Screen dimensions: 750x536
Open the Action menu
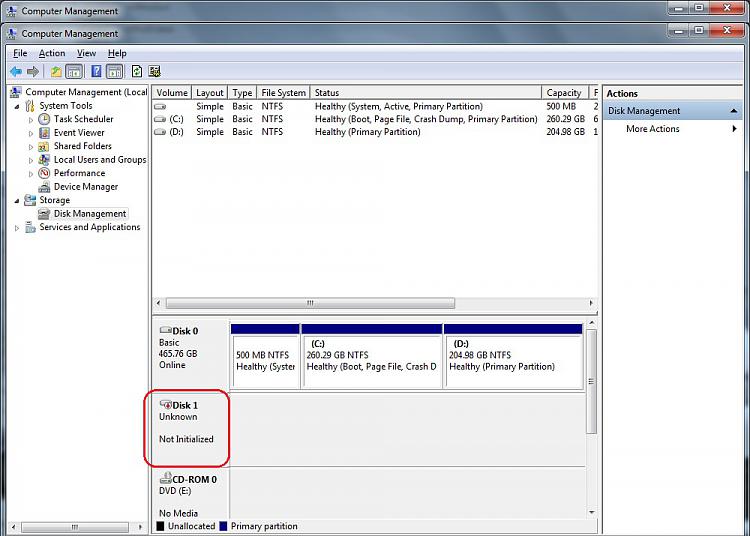pos(52,53)
